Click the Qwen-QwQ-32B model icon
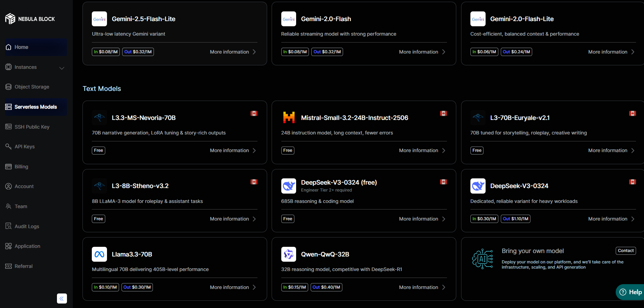 click(x=289, y=254)
